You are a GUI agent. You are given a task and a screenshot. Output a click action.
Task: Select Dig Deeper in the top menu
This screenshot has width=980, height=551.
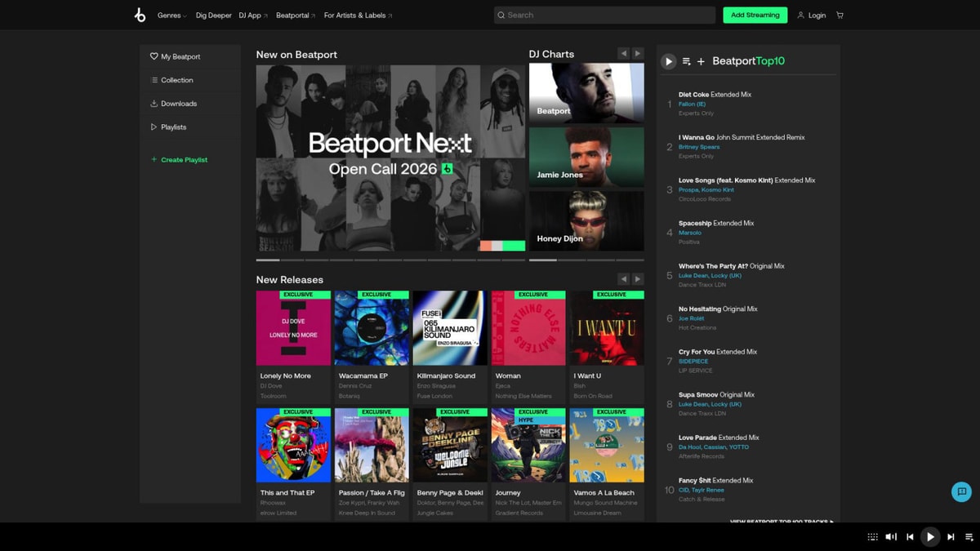213,15
